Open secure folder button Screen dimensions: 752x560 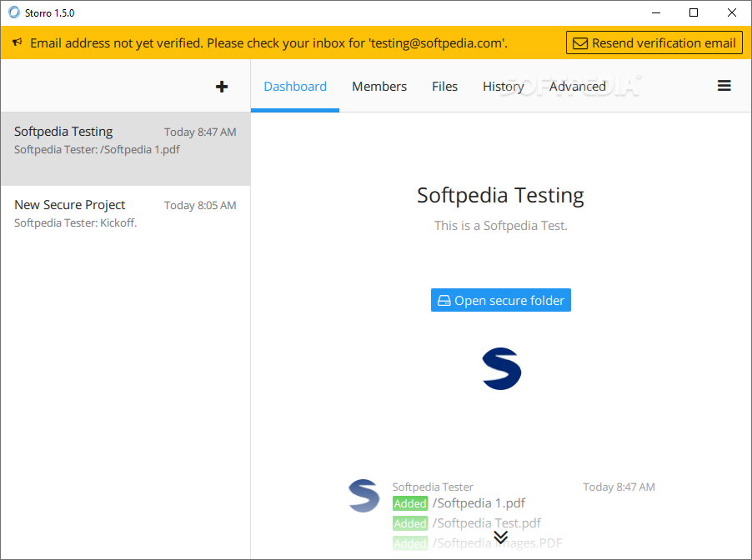(501, 300)
